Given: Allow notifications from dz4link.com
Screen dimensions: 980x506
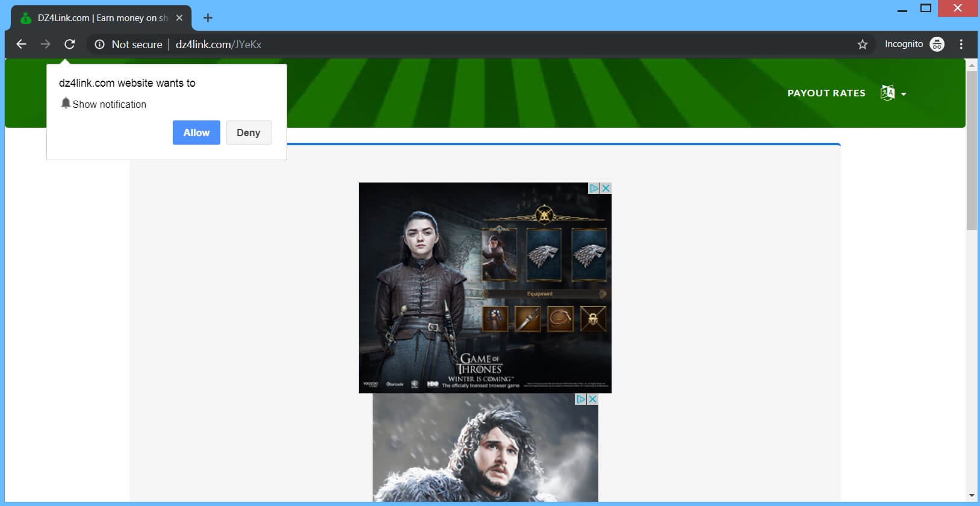Looking at the screenshot, I should click(196, 133).
